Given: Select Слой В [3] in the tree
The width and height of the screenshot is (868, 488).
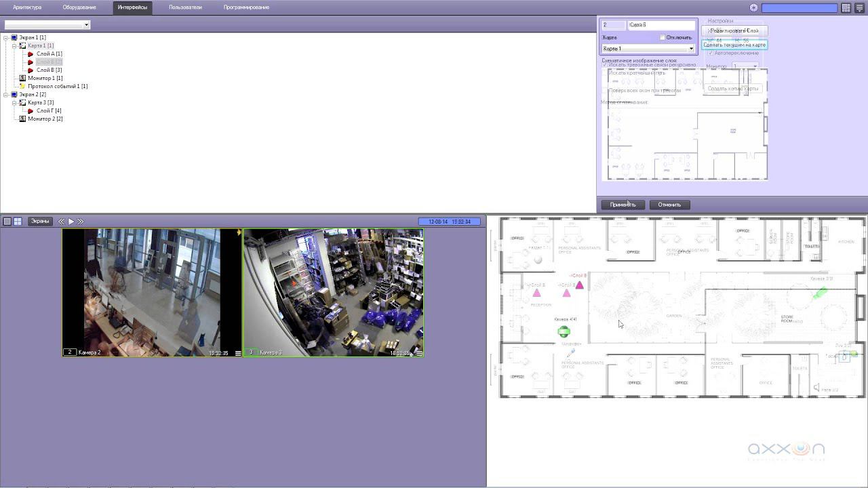Looking at the screenshot, I should [x=50, y=70].
